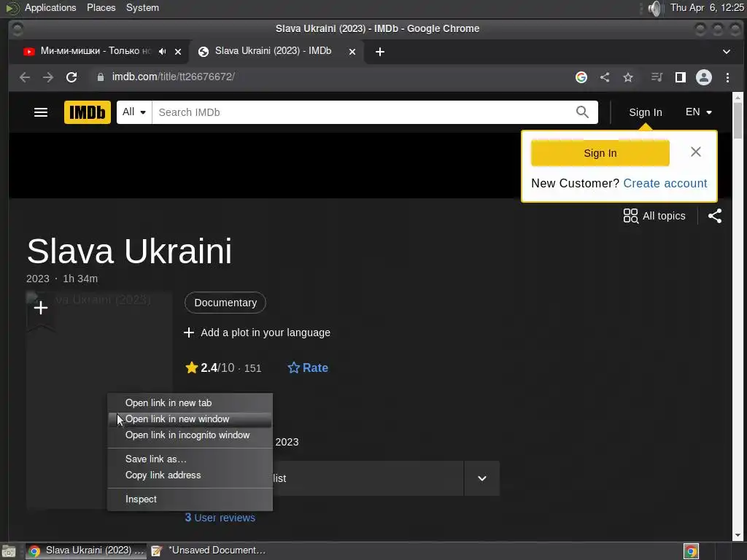Click the clock Thu Apr 6, 12:25

tap(707, 7)
